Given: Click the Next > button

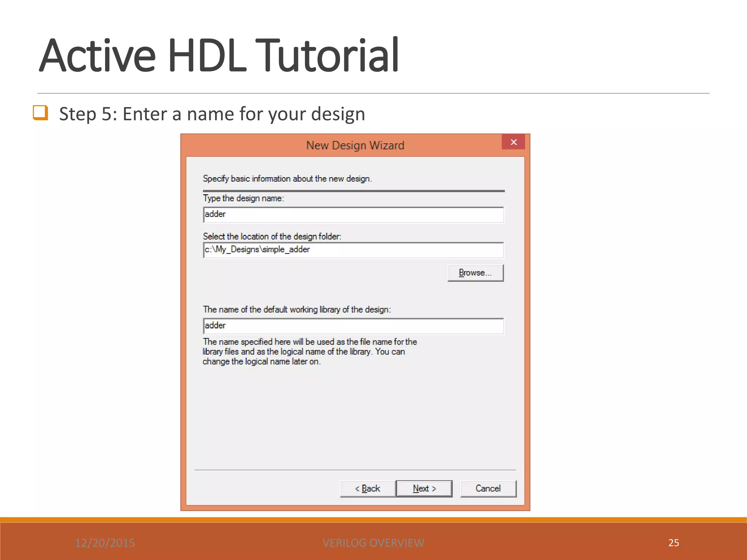Looking at the screenshot, I should 424,489.
